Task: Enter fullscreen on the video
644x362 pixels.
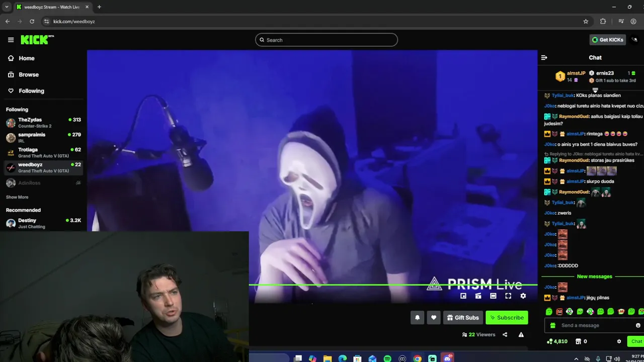Action: 508,296
